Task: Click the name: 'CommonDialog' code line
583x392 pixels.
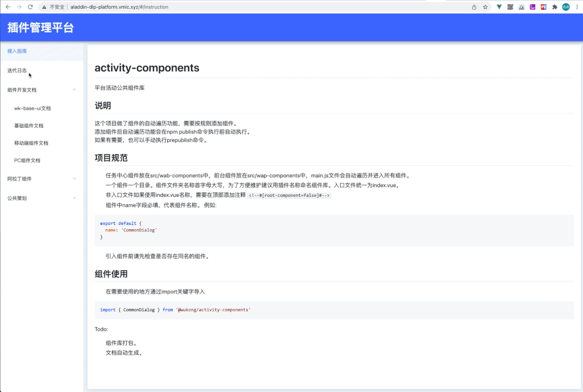Action: (131, 230)
